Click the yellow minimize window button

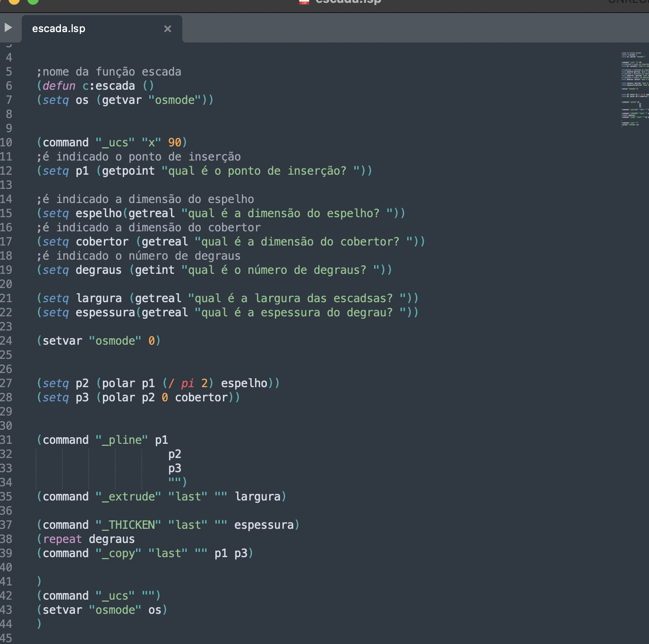coord(14,1)
